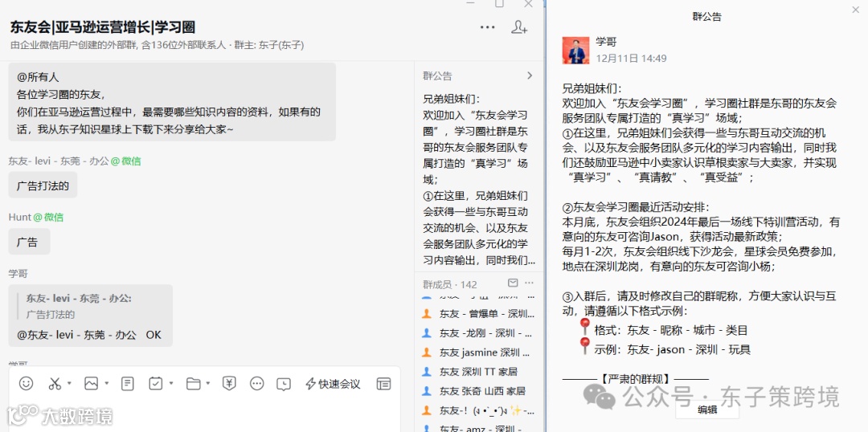Open the emoji picker in the chat toolbar
Image resolution: width=868 pixels, height=432 pixels.
[x=26, y=383]
